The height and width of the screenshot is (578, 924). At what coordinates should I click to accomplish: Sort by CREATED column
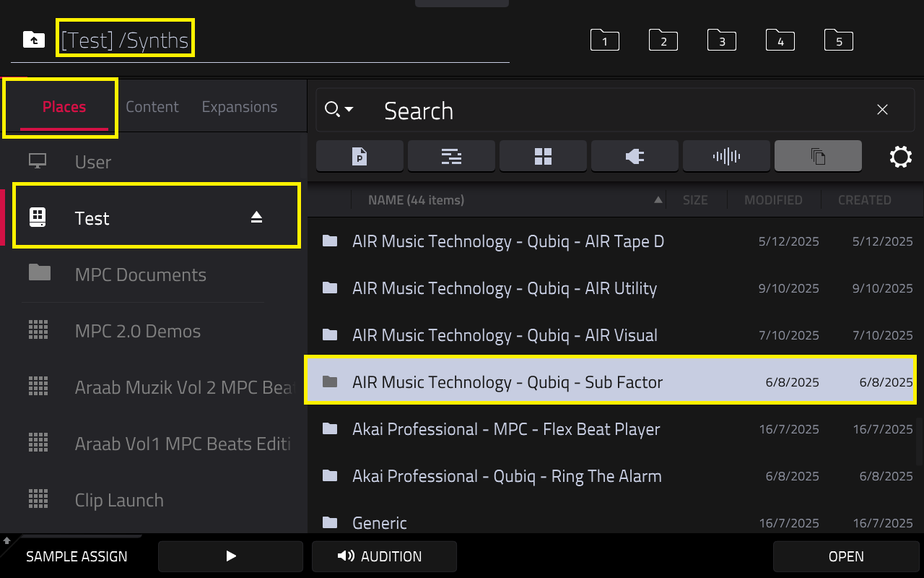click(x=865, y=200)
